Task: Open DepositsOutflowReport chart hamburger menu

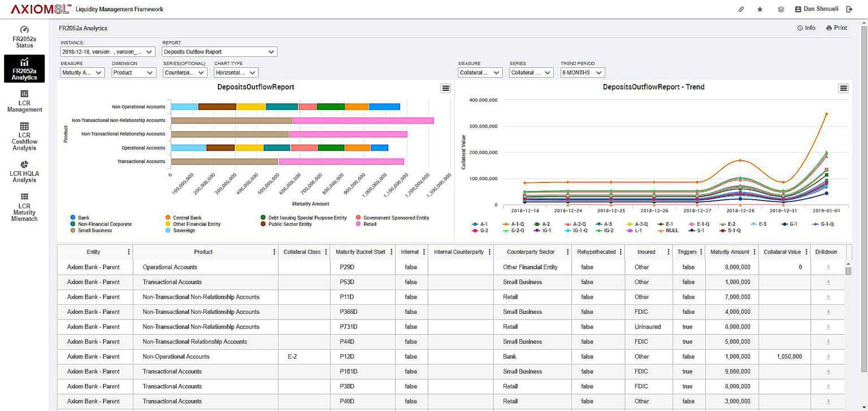Action: click(446, 88)
